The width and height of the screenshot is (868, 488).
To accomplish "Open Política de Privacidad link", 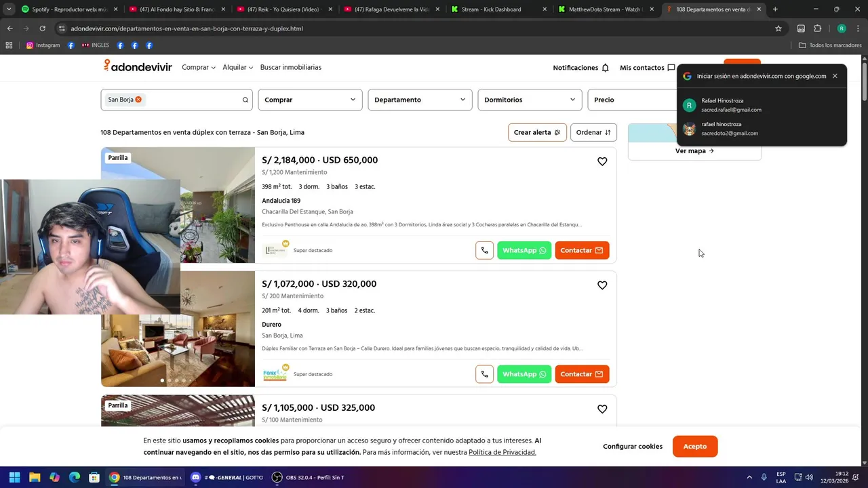I will 502,452.
